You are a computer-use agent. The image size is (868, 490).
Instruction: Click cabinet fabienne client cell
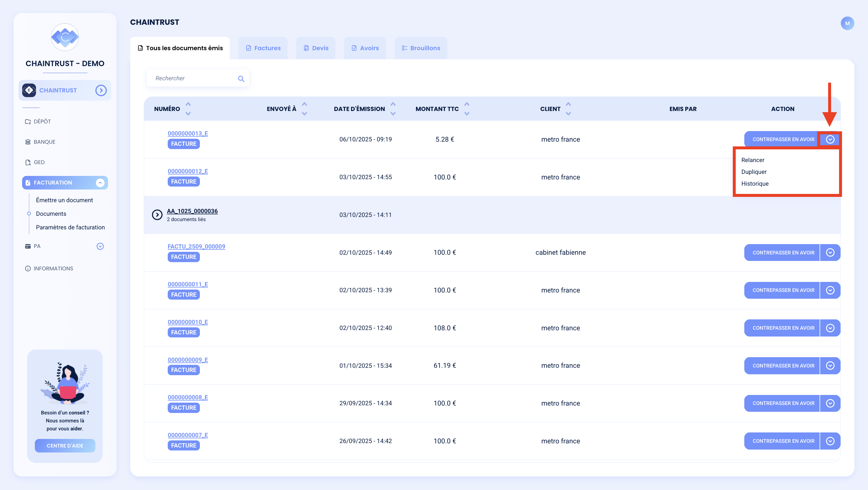coord(560,252)
